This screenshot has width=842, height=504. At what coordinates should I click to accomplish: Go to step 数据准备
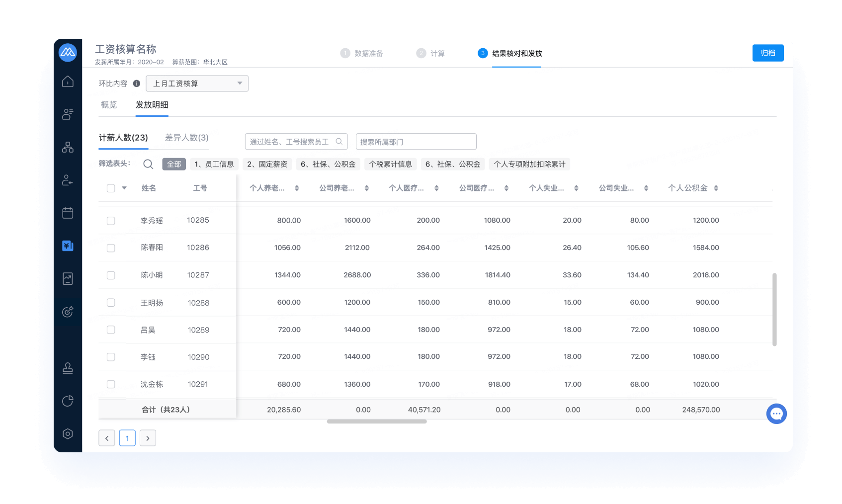pos(362,53)
